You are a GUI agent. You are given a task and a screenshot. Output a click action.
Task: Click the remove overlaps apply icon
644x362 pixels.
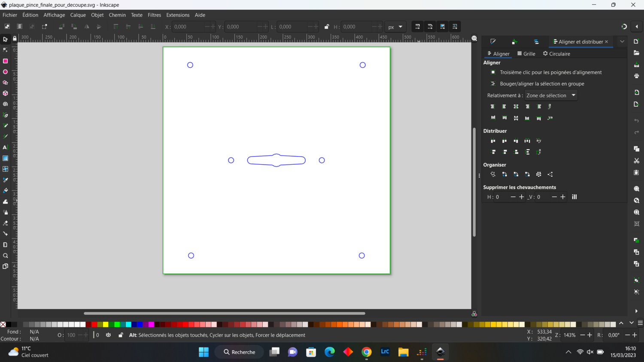coord(574,197)
